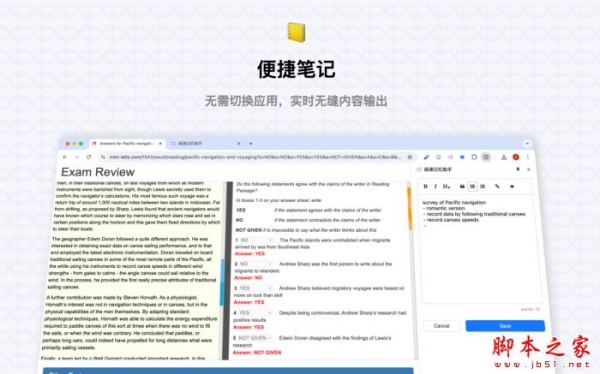600x374 pixels.
Task: Click the 'Exam Review' heading
Action: pos(98,172)
